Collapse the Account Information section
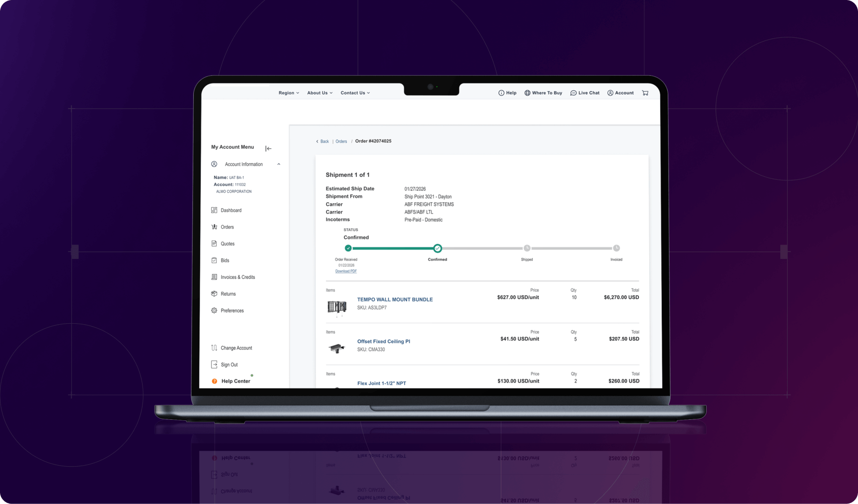The width and height of the screenshot is (858, 504). 279,164
